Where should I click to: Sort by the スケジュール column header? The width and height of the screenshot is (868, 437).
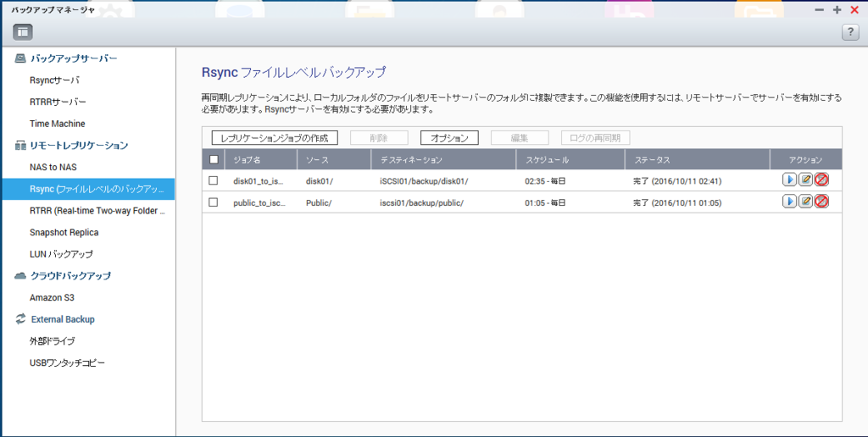point(570,159)
